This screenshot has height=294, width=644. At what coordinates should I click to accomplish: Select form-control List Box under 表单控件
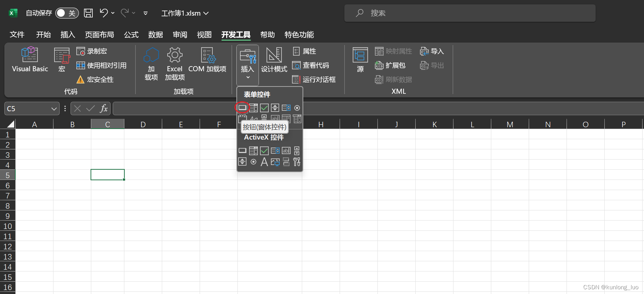pyautogui.click(x=286, y=108)
